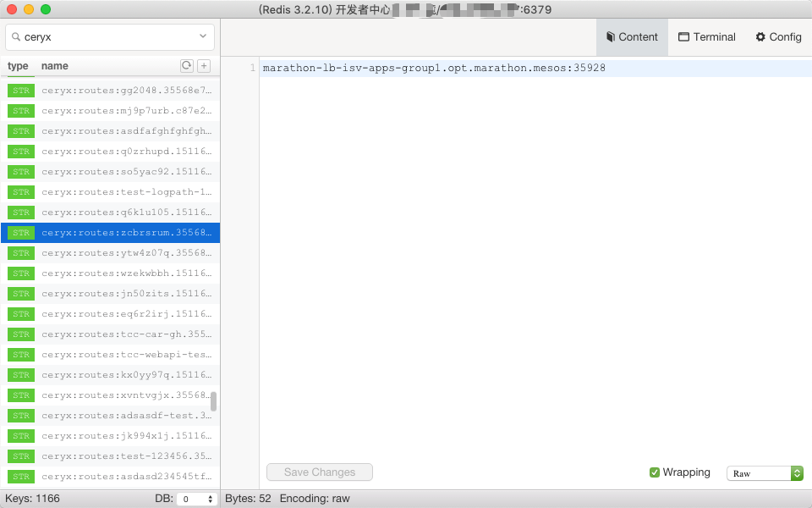Select key ceryx:routes:asdfafghfghfgh
This screenshot has height=508, width=812.
coord(110,130)
